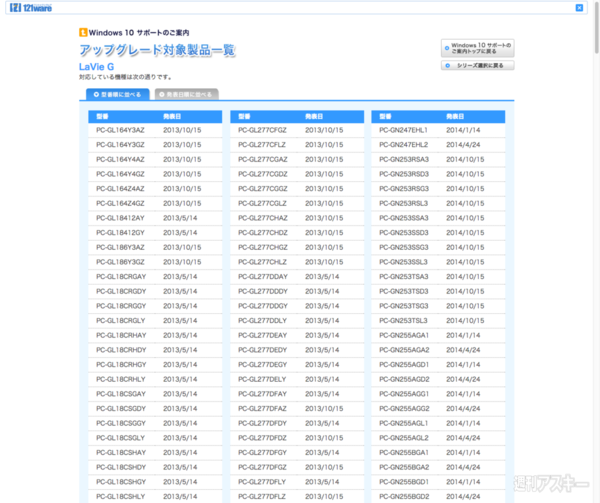Click the page's vertical scrollbar thumb
The width and height of the screenshot is (600, 503).
[596, 27]
